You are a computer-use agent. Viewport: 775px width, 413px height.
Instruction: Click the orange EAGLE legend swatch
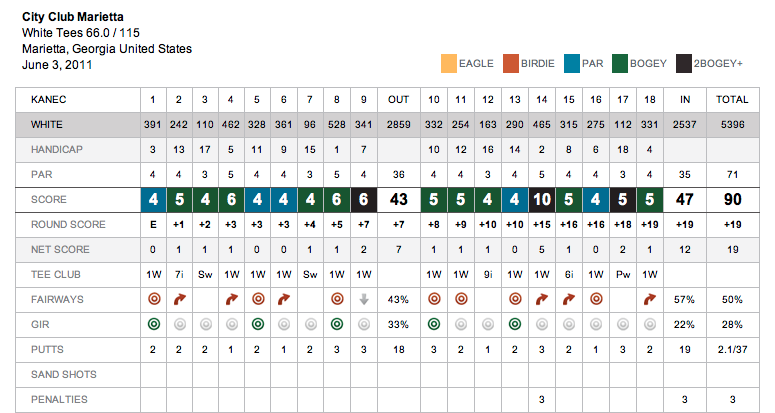(448, 63)
